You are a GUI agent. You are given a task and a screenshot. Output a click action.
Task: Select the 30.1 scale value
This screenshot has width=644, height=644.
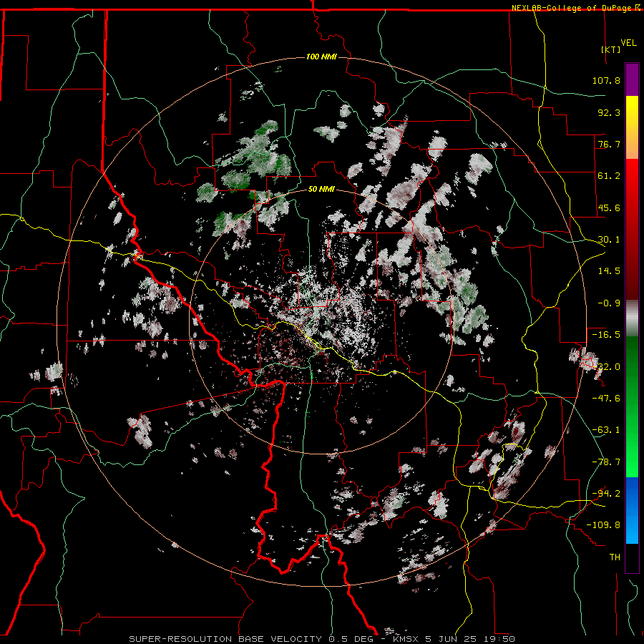(609, 240)
